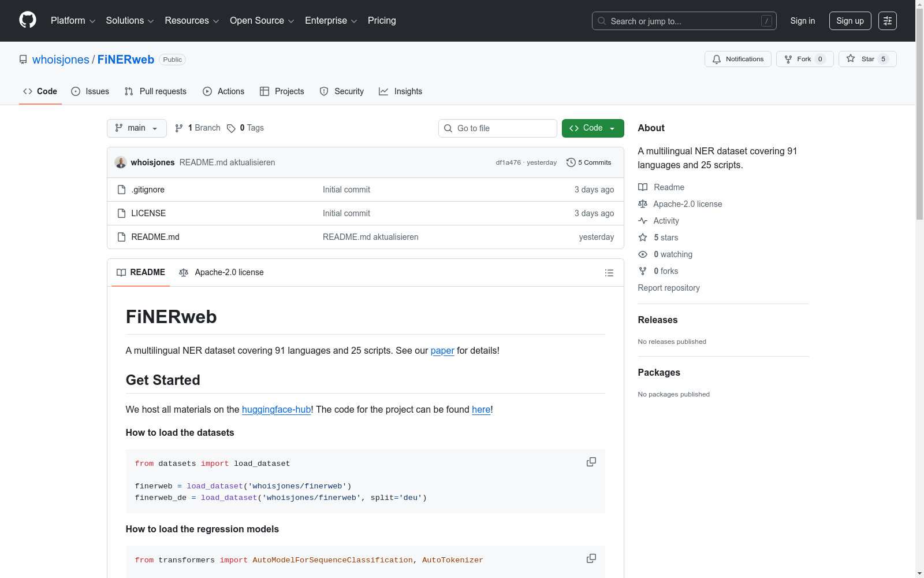Open the Security tab
The width and height of the screenshot is (924, 578).
pyautogui.click(x=342, y=91)
